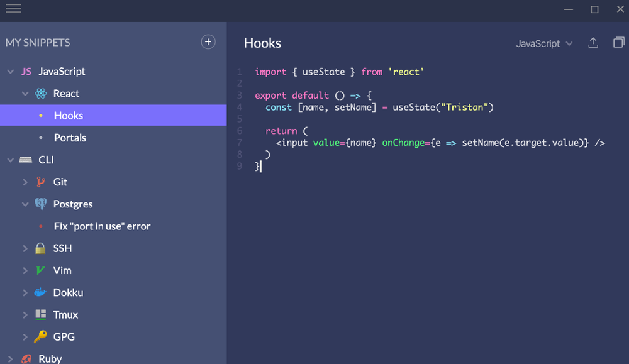
Task: Collapse the React folder chevron
Action: (x=25, y=94)
